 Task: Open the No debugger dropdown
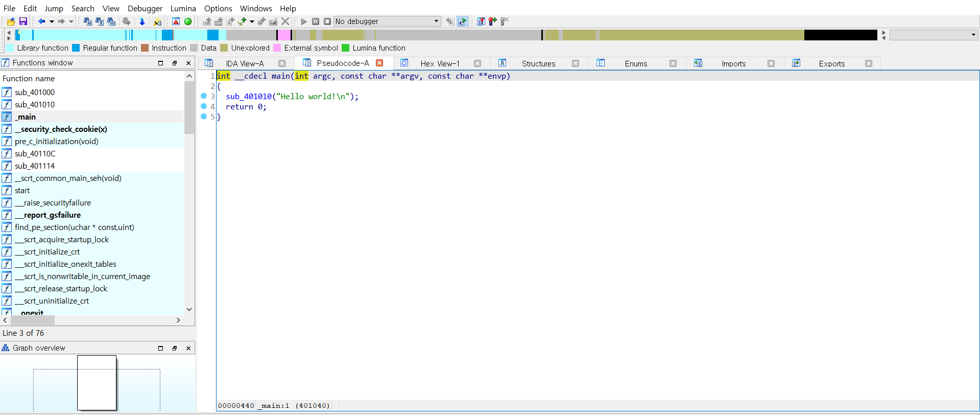tap(387, 21)
